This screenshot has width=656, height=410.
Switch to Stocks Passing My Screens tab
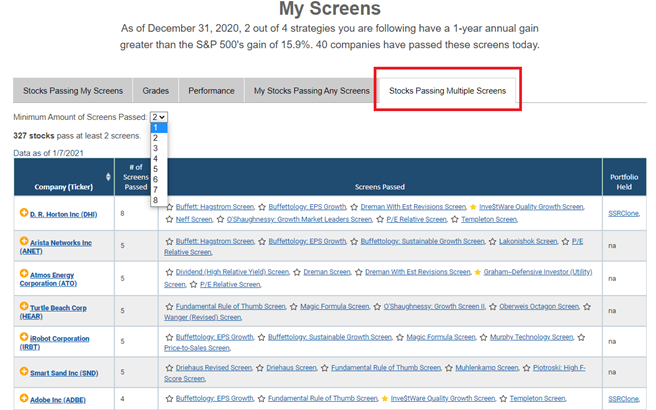[73, 90]
